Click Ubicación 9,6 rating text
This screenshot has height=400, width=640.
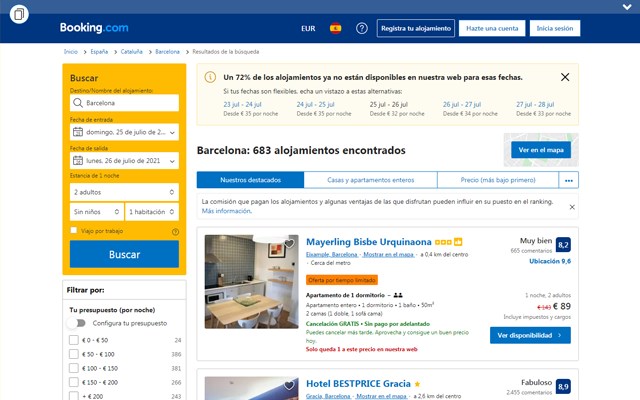[550, 261]
